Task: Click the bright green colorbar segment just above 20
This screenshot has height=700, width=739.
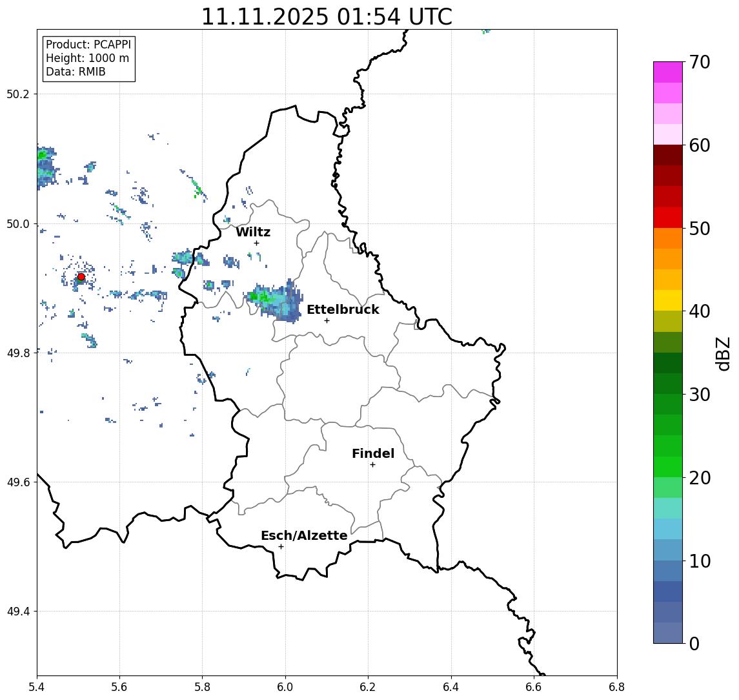Action: point(668,466)
